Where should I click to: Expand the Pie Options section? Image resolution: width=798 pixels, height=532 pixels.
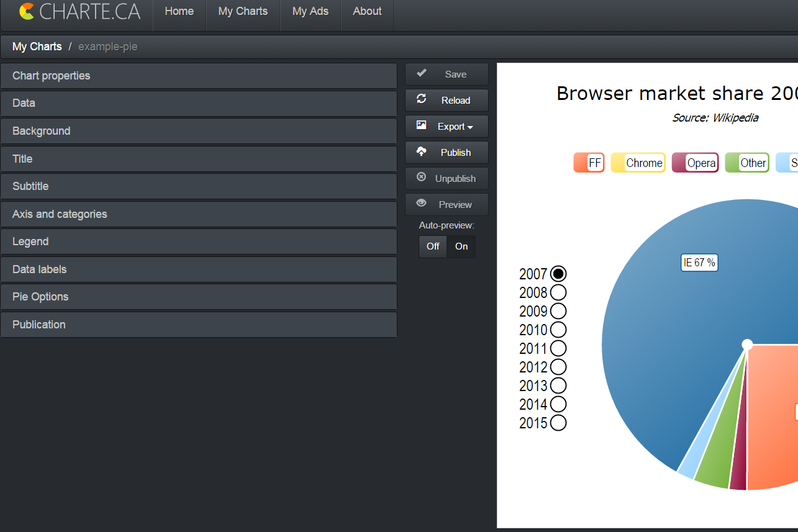tap(199, 297)
